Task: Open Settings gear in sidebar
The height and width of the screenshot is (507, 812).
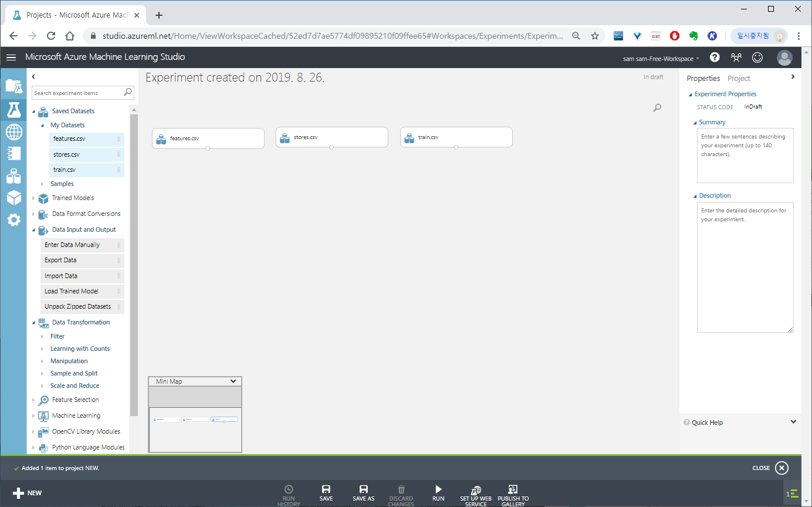Action: (x=13, y=220)
